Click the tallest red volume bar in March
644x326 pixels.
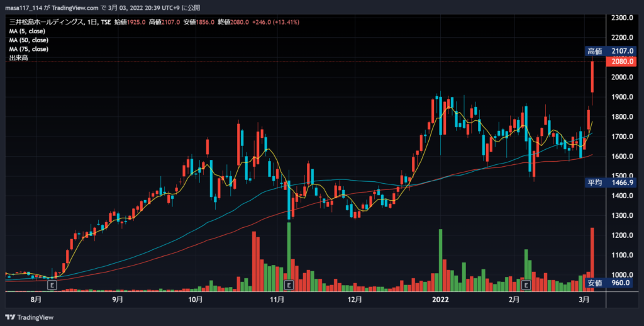coord(592,259)
